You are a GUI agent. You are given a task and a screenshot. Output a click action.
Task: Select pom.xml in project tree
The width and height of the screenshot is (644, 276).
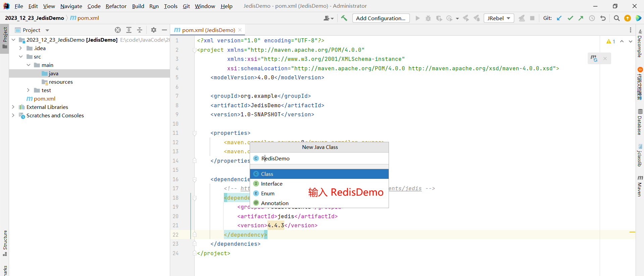pyautogui.click(x=89, y=98)
